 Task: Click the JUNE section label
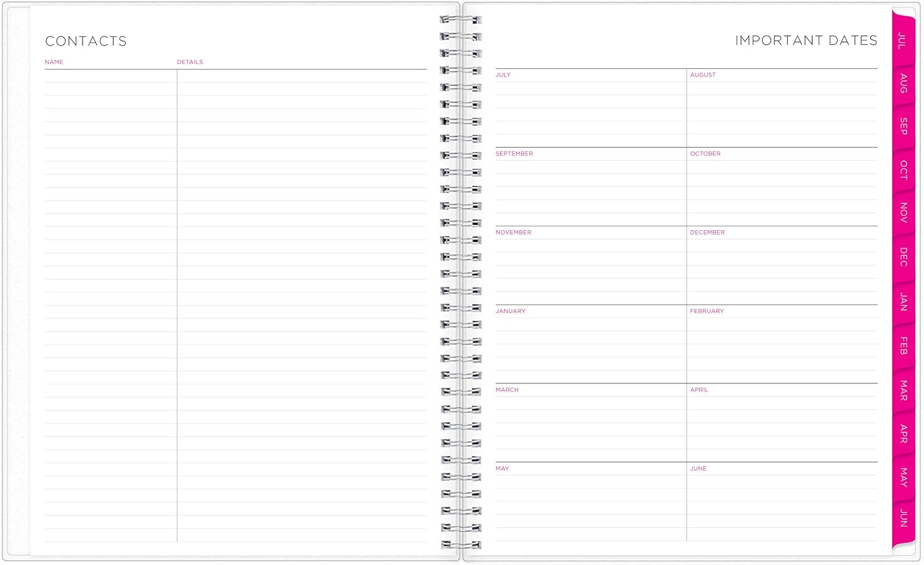click(699, 469)
